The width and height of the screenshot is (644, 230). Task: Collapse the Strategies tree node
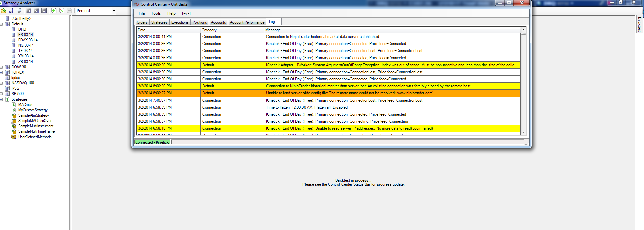click(1, 99)
